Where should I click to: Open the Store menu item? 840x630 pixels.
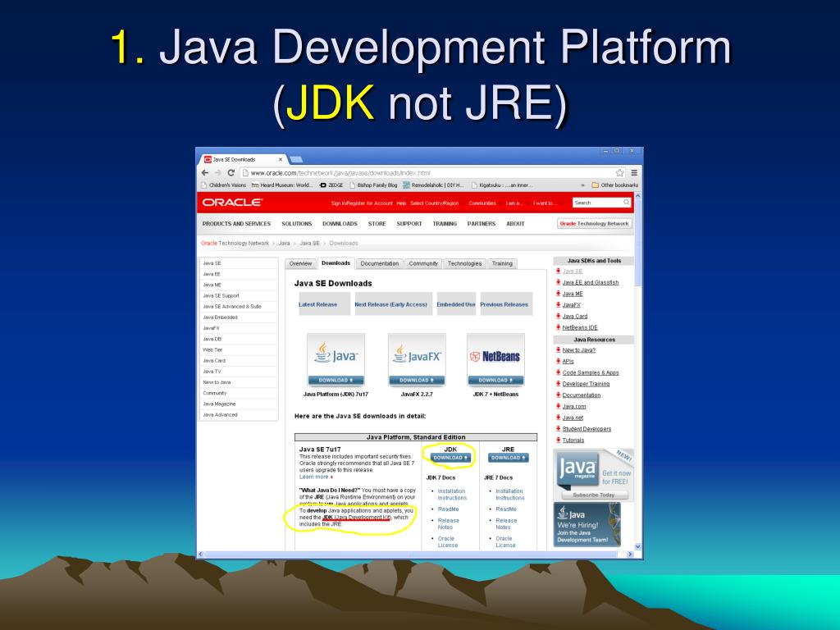tap(377, 224)
